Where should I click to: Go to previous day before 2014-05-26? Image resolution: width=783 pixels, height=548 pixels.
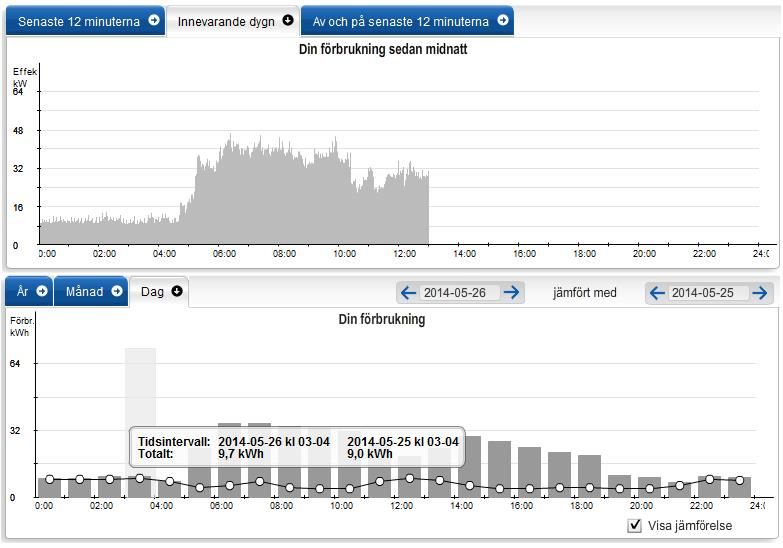click(x=408, y=292)
